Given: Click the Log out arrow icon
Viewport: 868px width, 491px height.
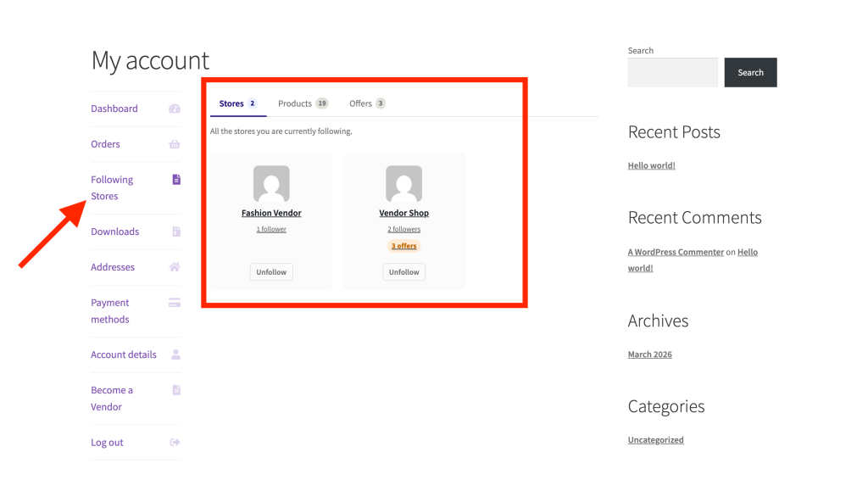Looking at the screenshot, I should click(175, 443).
